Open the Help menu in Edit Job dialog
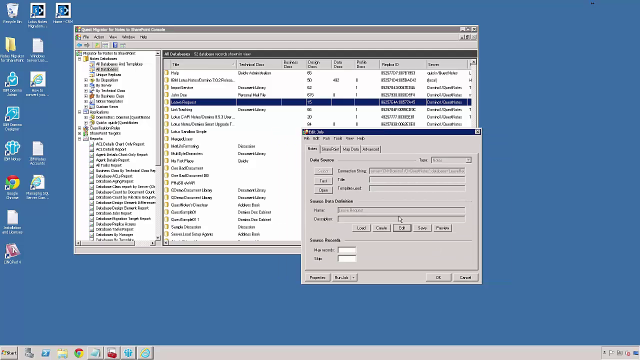This screenshot has width=640, height=360. pyautogui.click(x=361, y=139)
